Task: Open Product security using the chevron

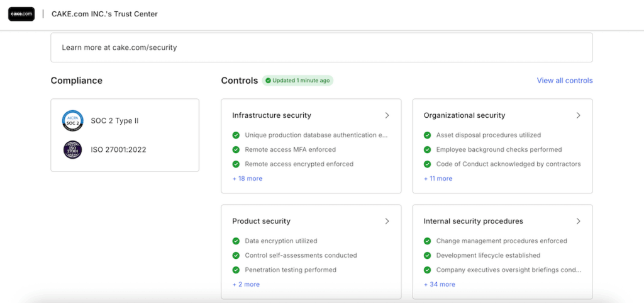Action: tap(387, 221)
